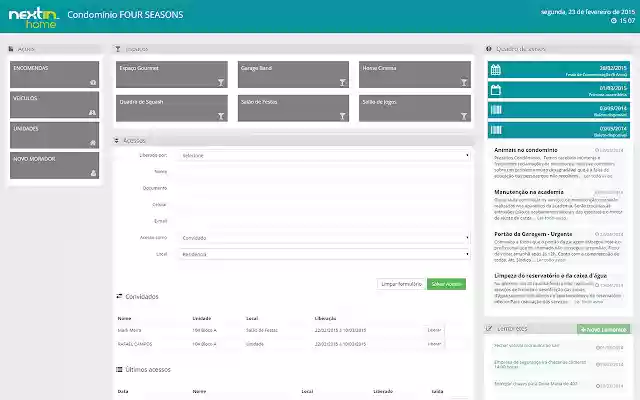Click the Salão de Festas cell in Convidados table
This screenshot has height=400, width=640.
click(262, 330)
